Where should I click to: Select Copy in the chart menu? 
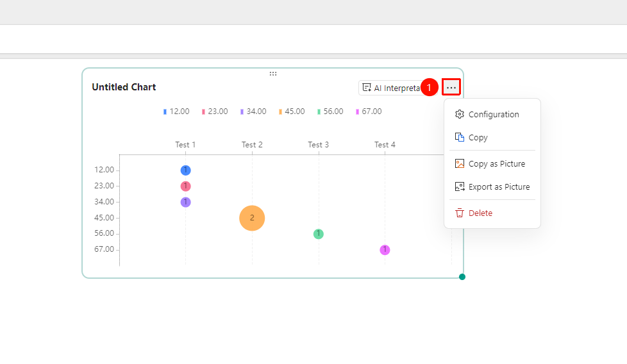(x=492, y=137)
